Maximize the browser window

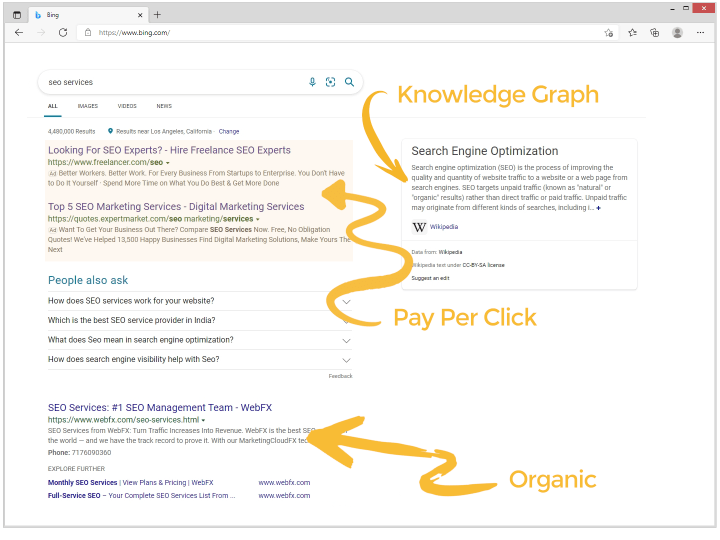point(686,8)
